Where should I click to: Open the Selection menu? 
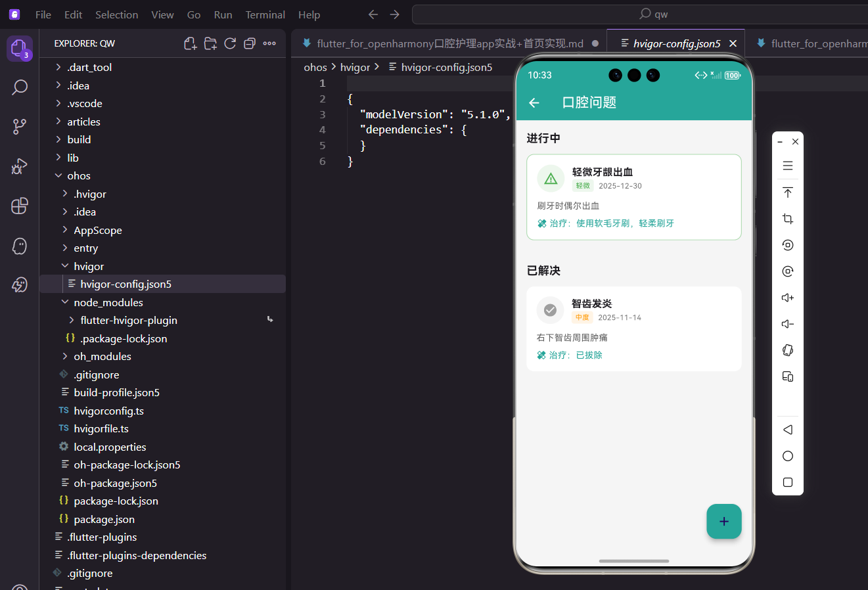point(116,14)
